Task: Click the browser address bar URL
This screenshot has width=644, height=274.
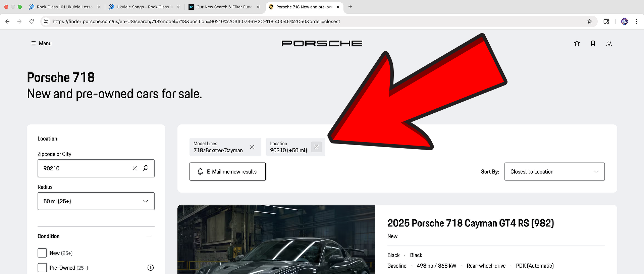Action: (196, 21)
